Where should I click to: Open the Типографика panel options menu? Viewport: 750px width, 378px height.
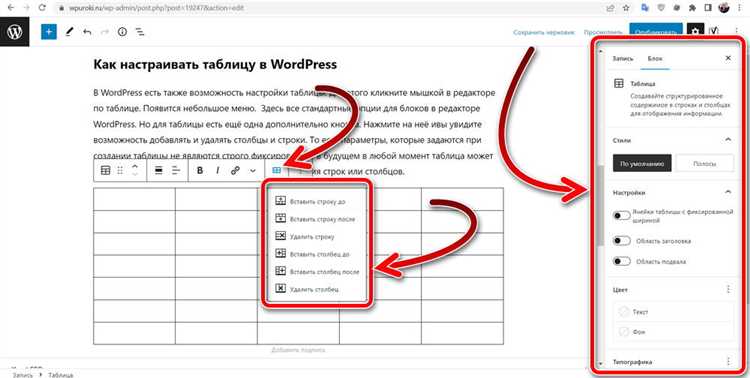coord(728,361)
